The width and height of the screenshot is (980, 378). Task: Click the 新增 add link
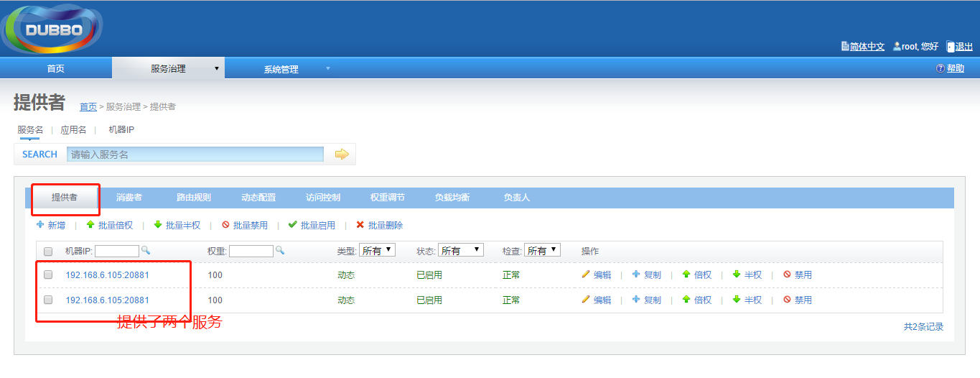pyautogui.click(x=57, y=226)
